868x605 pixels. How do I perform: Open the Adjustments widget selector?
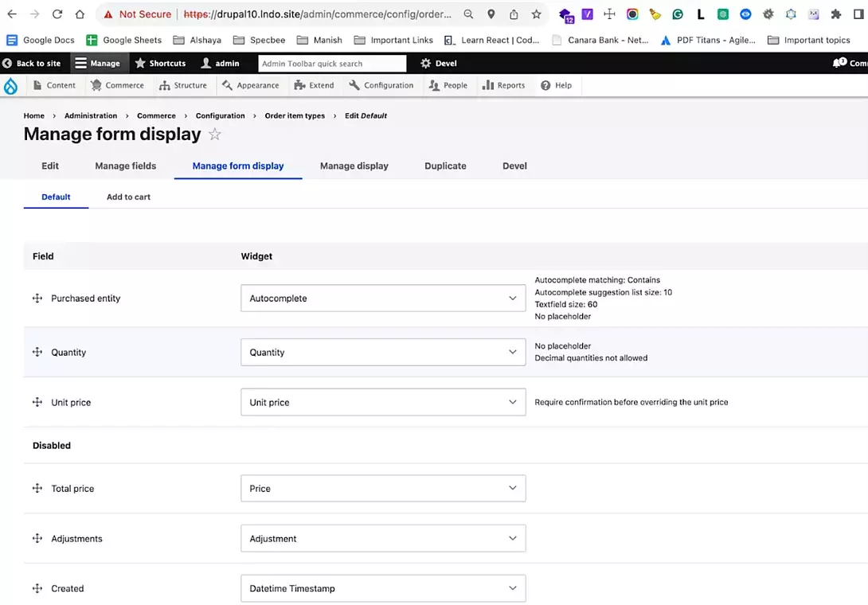pos(382,538)
